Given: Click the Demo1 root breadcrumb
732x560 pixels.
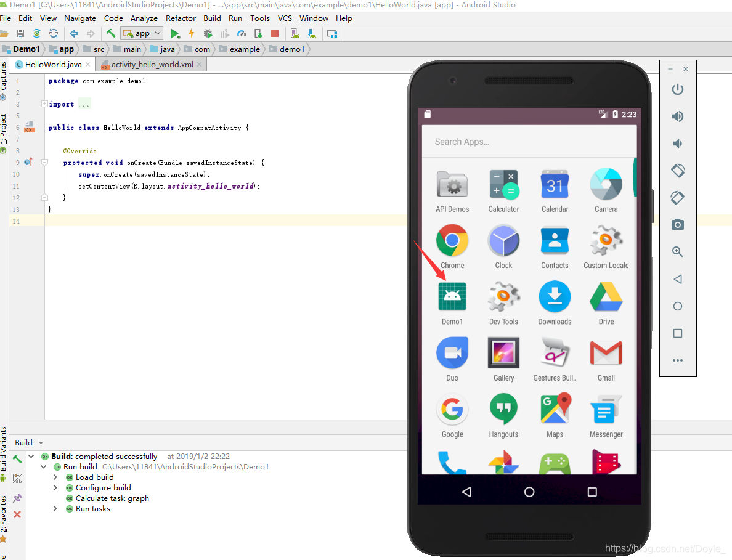Looking at the screenshot, I should point(21,49).
